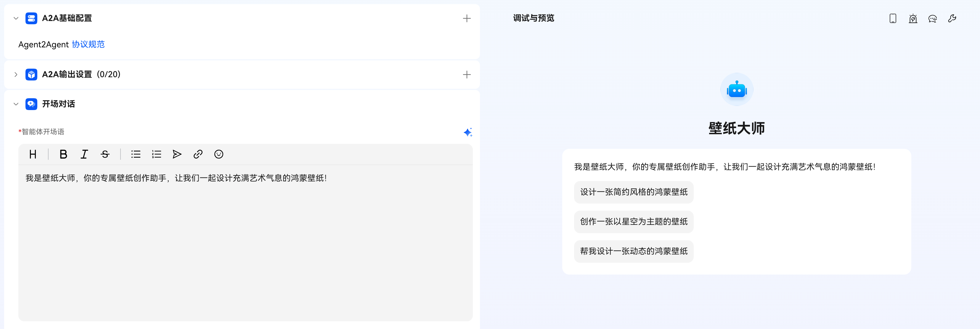Add output setting with plus icon
The image size is (980, 329).
[466, 75]
